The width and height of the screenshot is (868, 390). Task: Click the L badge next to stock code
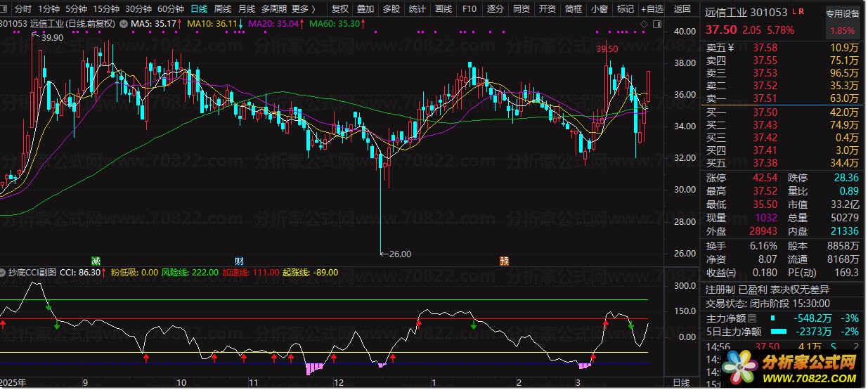tap(794, 13)
